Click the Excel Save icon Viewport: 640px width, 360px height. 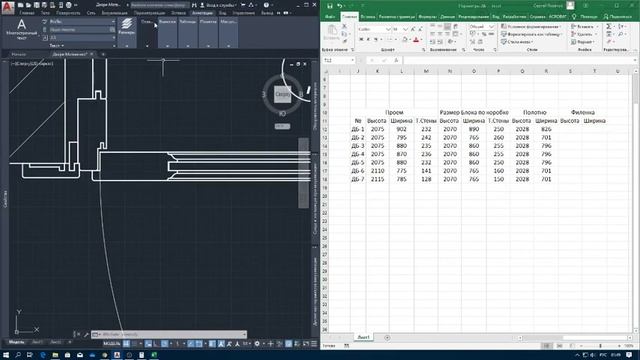tap(329, 6)
